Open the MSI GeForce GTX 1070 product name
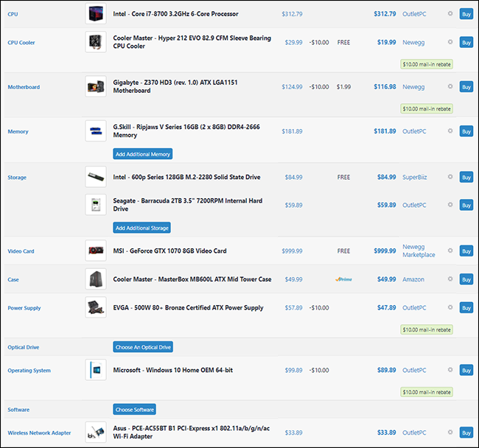Image resolution: width=479 pixels, height=448 pixels. click(x=169, y=251)
